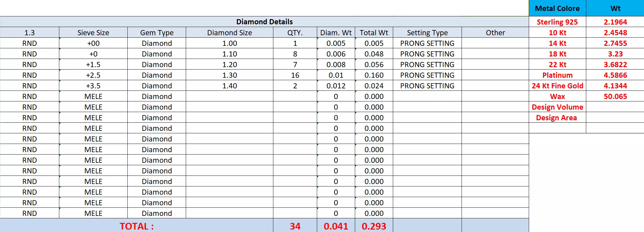Select the grand total weight 0.293
The width and height of the screenshot is (644, 232).
374,226
